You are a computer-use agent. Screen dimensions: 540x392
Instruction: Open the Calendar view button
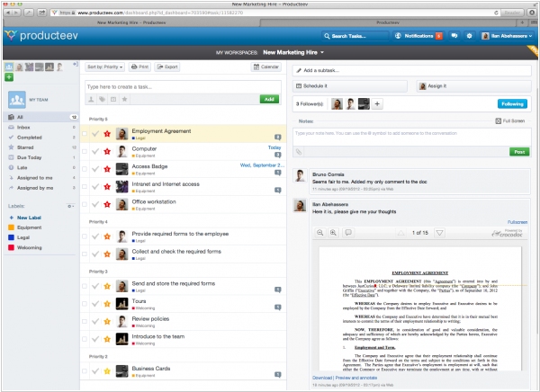tap(265, 67)
